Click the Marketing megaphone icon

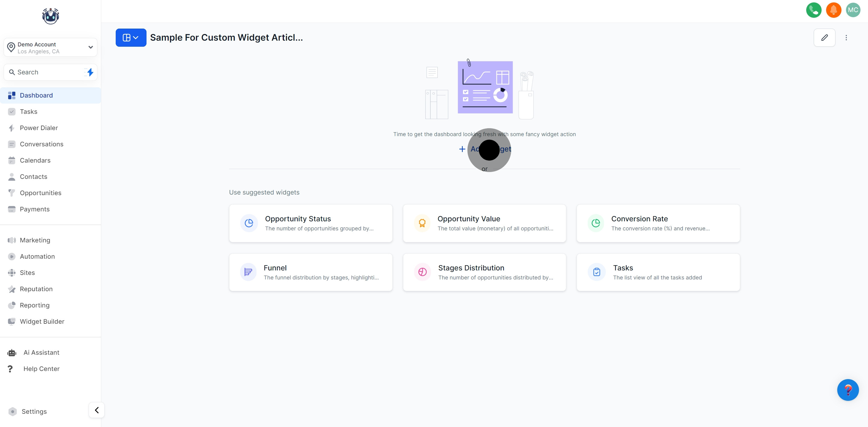tap(12, 240)
